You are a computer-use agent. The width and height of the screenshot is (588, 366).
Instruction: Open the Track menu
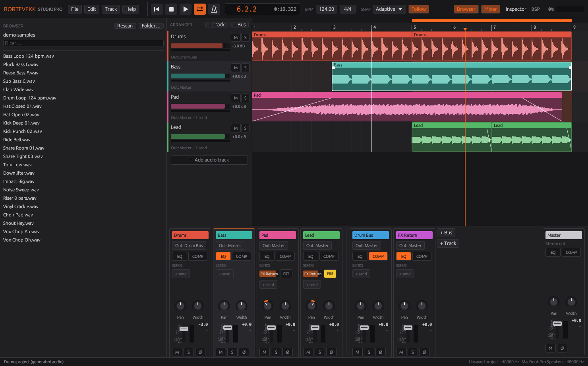pos(111,9)
